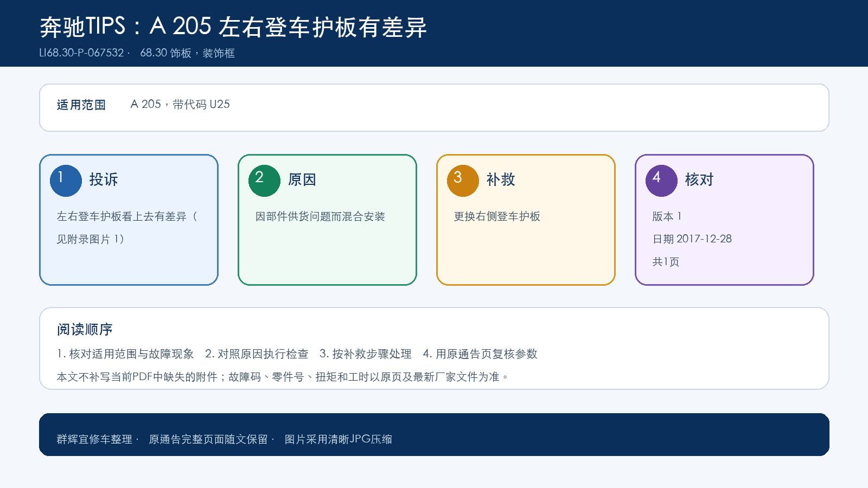868x488 pixels.
Task: Click the text 左右登车护板看上去有差异
Action: pos(122,216)
